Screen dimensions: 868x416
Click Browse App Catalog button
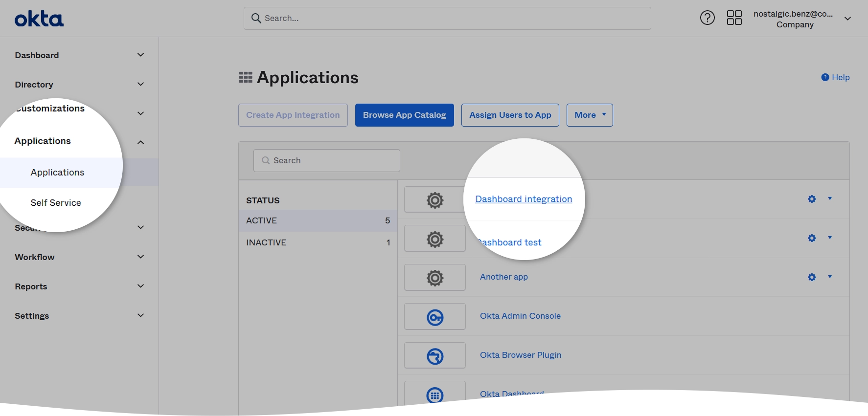click(x=405, y=115)
